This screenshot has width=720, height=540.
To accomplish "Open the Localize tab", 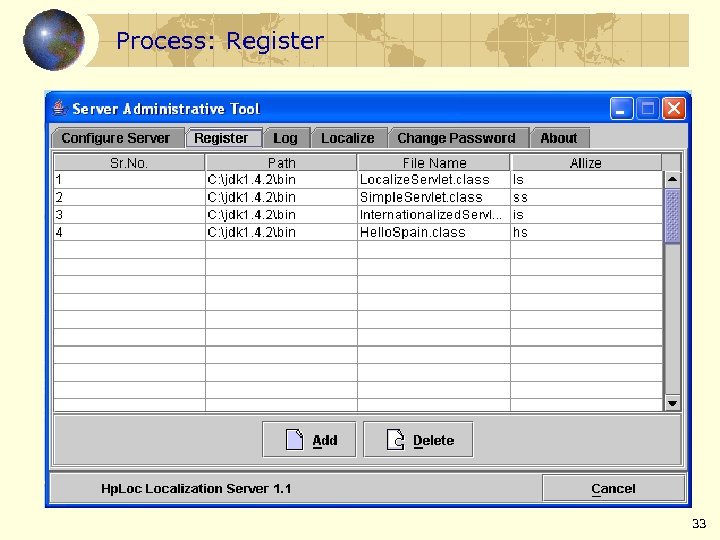I will tap(348, 138).
